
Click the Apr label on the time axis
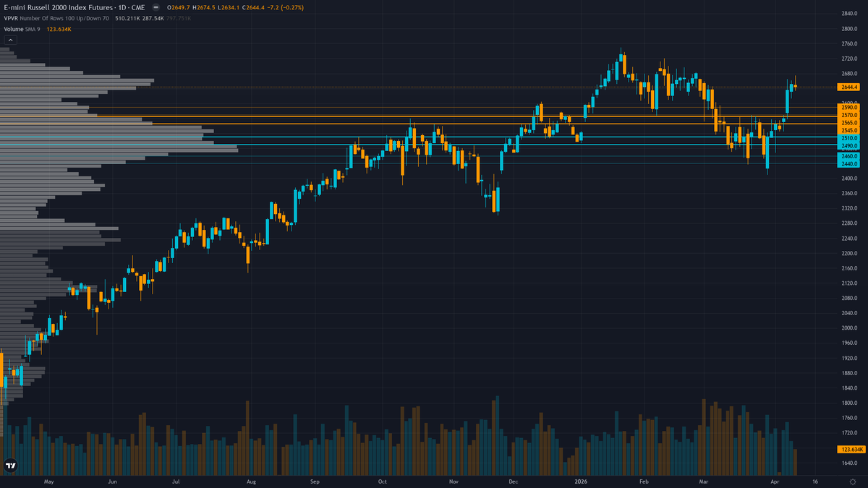pyautogui.click(x=775, y=481)
